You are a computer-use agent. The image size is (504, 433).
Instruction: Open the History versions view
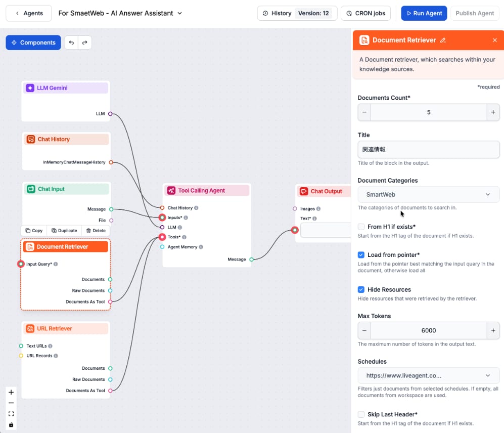(x=278, y=13)
